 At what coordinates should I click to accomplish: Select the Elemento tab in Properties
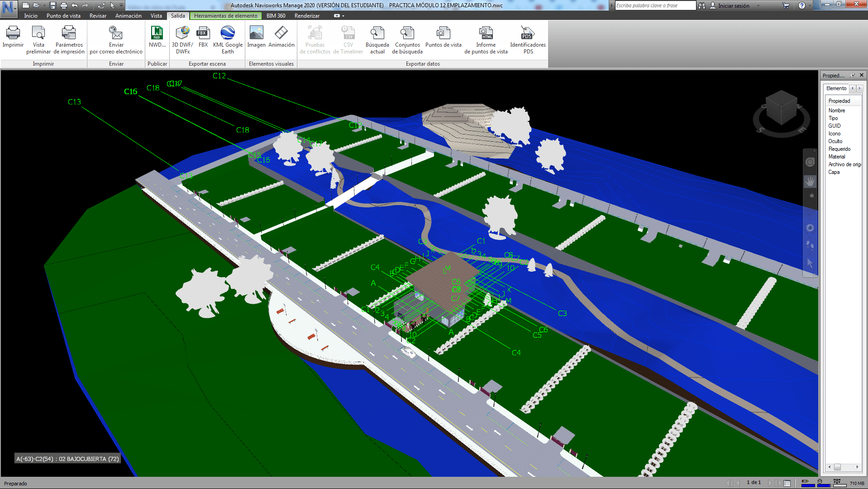point(836,88)
